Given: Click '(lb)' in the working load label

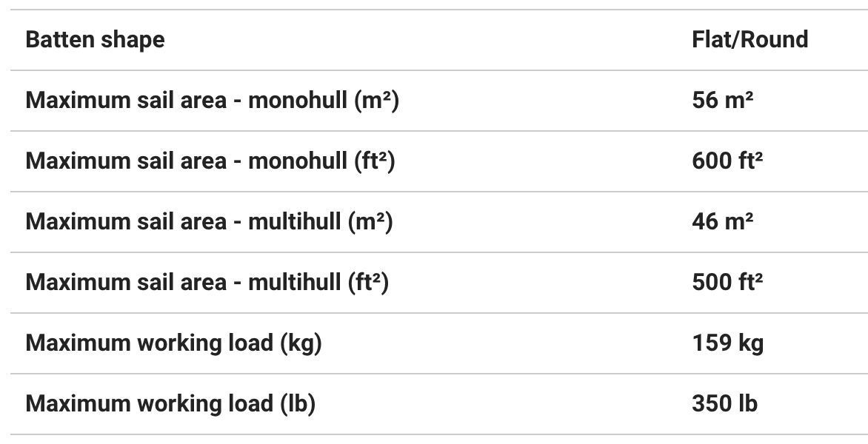Looking at the screenshot, I should (x=298, y=404).
